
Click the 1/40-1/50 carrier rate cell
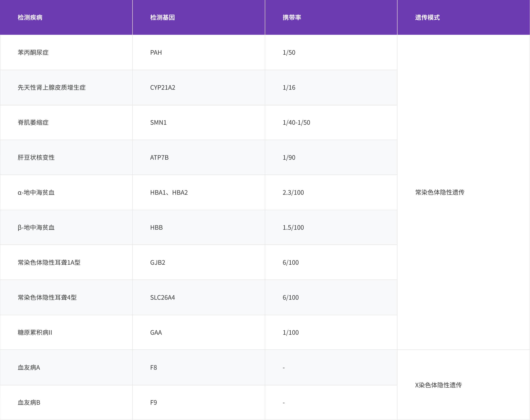[296, 123]
